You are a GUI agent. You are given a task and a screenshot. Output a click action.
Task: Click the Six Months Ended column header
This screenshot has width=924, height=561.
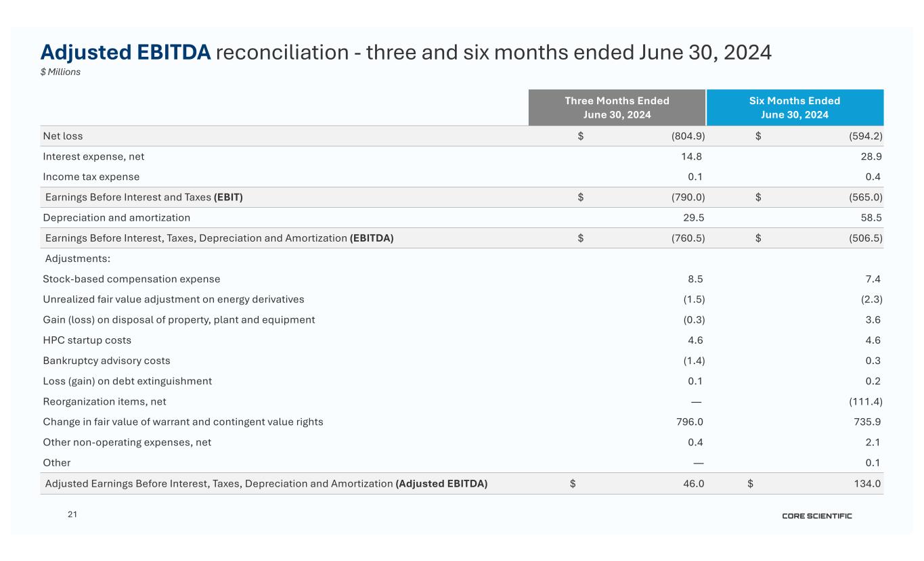coord(794,108)
